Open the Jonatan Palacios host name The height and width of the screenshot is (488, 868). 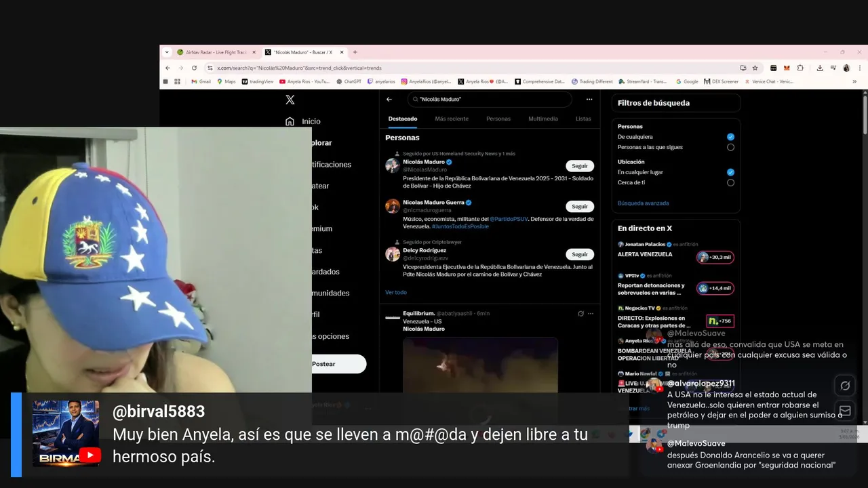645,244
